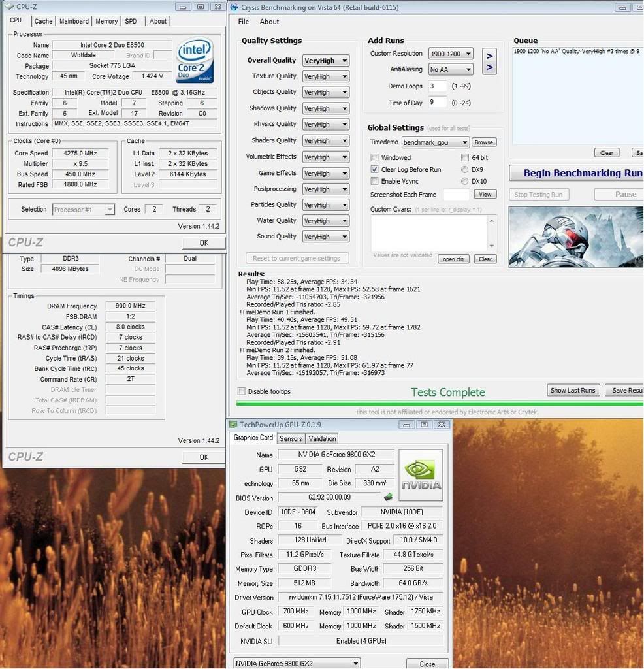644x669 pixels.
Task: Click the CPU-Z title bar icon
Action: [x=9, y=7]
